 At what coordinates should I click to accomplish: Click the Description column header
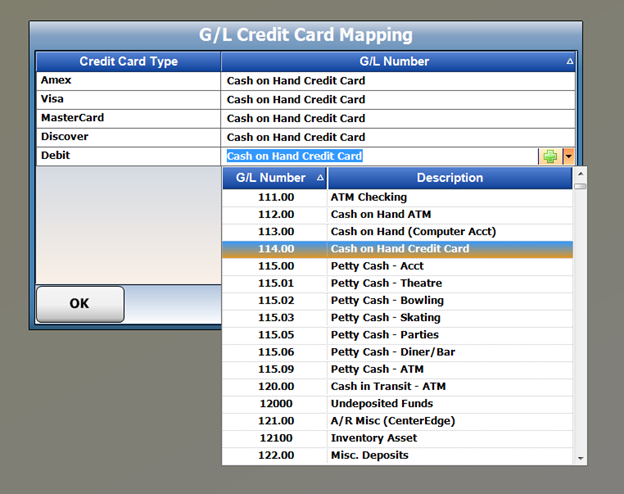click(x=450, y=178)
